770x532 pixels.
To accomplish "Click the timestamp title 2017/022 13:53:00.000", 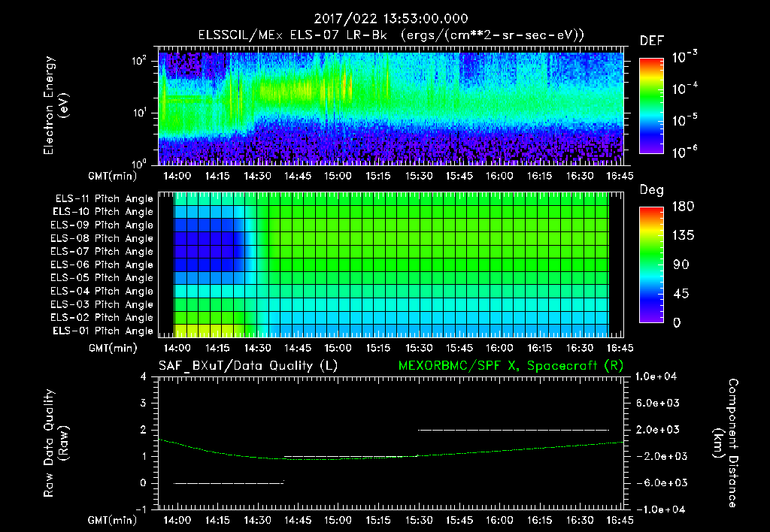I will [391, 19].
